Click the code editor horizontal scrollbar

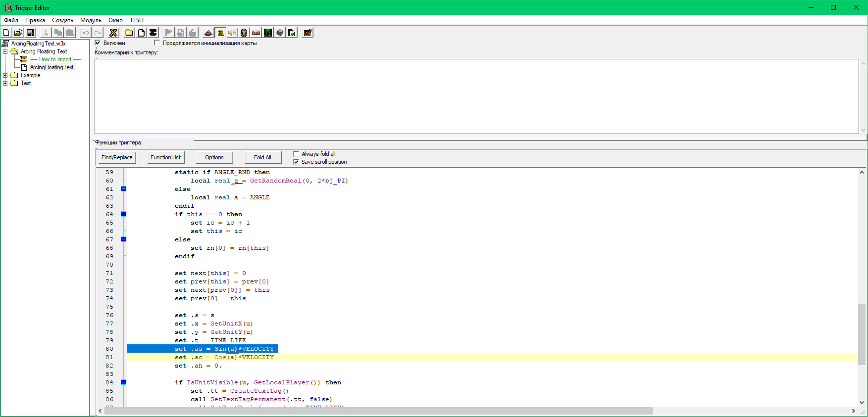(x=379, y=411)
